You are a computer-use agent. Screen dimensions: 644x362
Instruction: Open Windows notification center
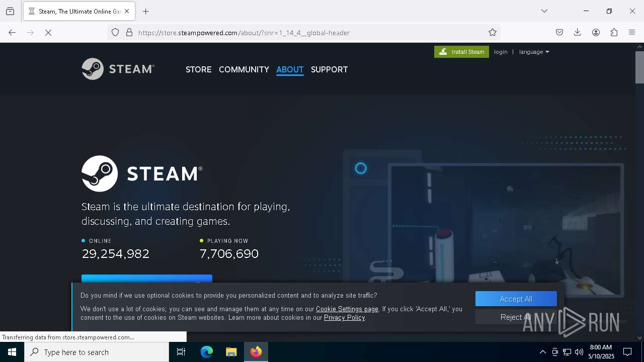[627, 352]
